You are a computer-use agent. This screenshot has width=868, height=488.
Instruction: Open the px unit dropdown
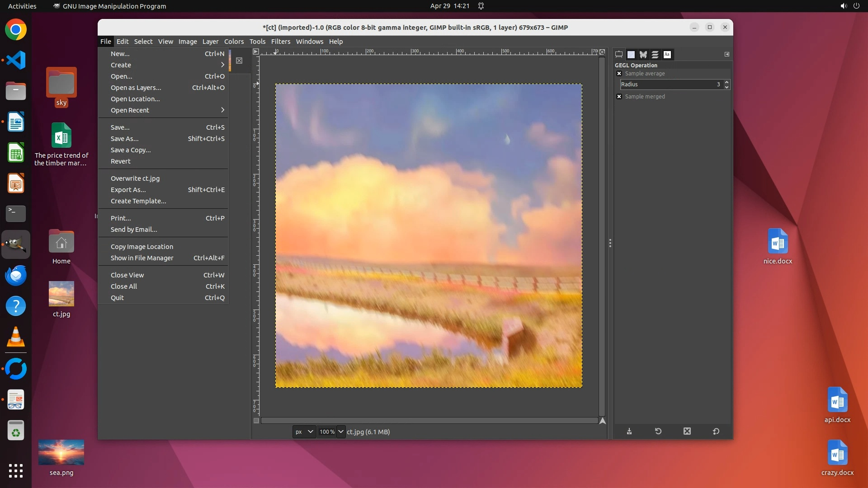pyautogui.click(x=304, y=432)
